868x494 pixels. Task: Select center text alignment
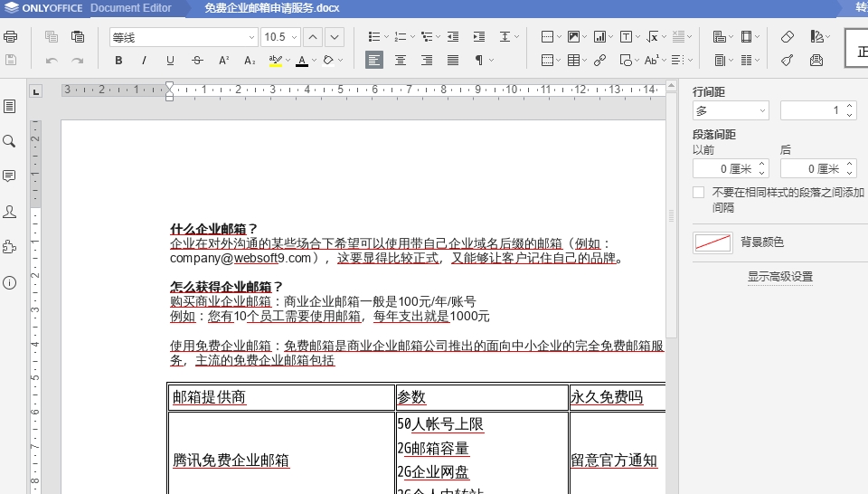pyautogui.click(x=401, y=61)
